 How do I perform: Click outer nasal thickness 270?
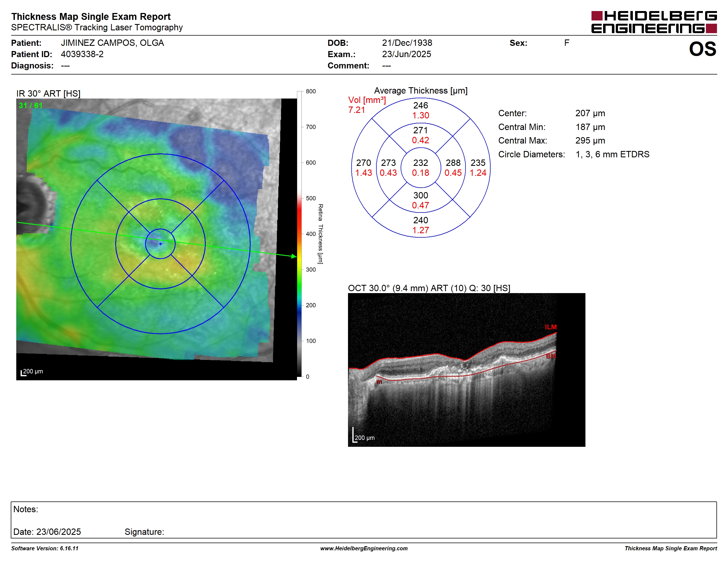point(363,163)
